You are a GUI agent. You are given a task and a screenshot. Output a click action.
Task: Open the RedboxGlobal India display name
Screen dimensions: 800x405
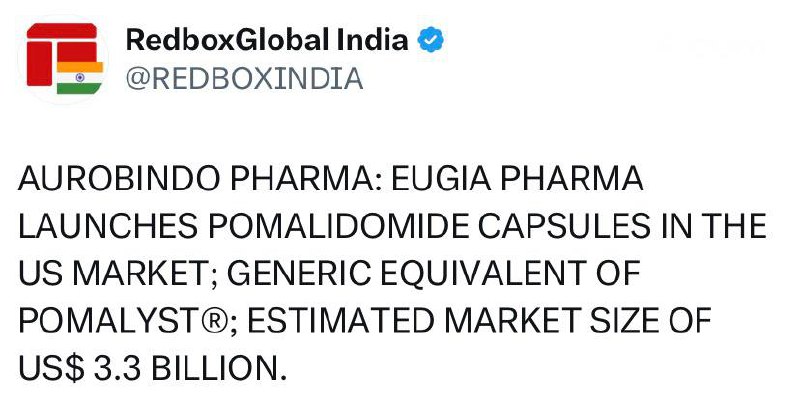coord(268,41)
